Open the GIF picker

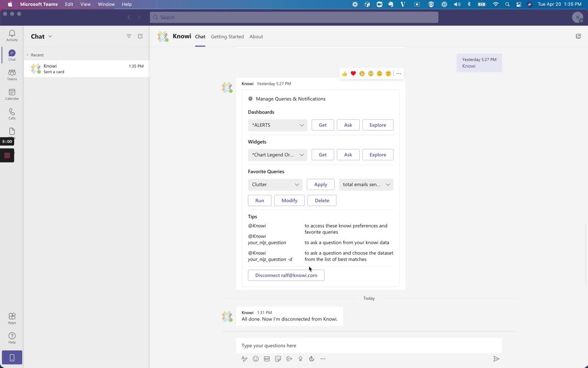266,359
